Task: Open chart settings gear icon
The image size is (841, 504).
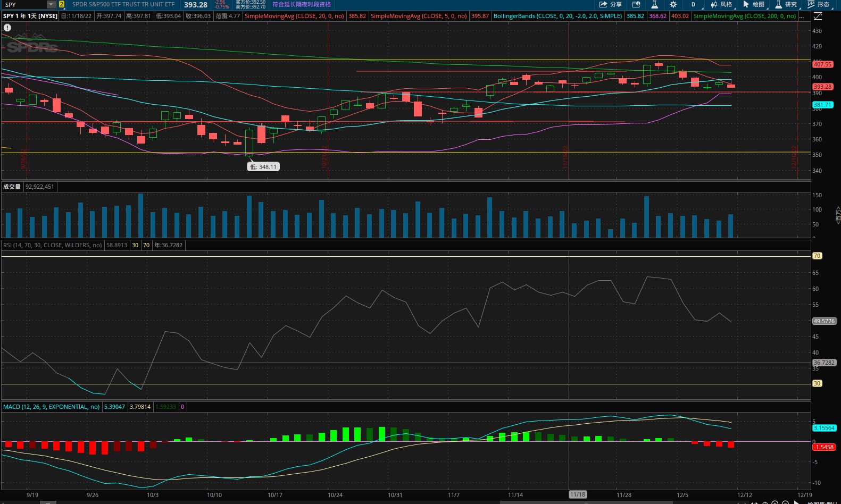Action: click(x=673, y=4)
